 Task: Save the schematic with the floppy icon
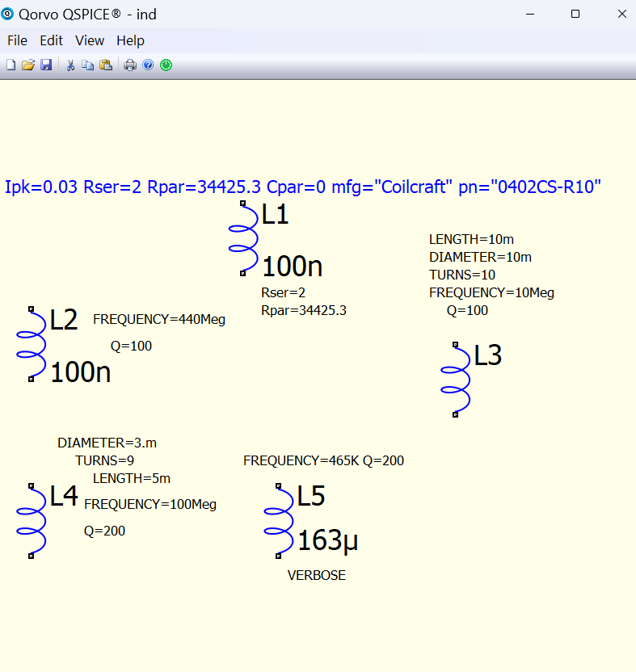(x=46, y=65)
